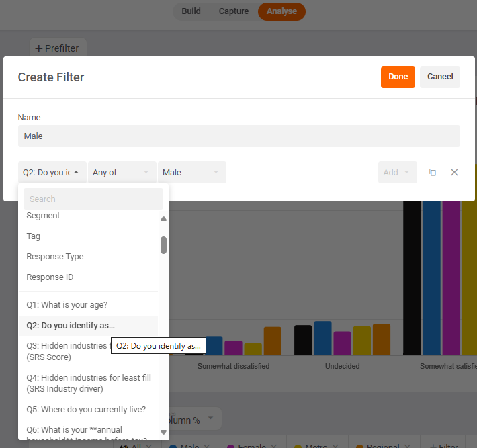Viewport: 477px width, 448px height.
Task: Choose Q4: Hidden industries (SRS Industry driver)
Action: tap(89, 384)
